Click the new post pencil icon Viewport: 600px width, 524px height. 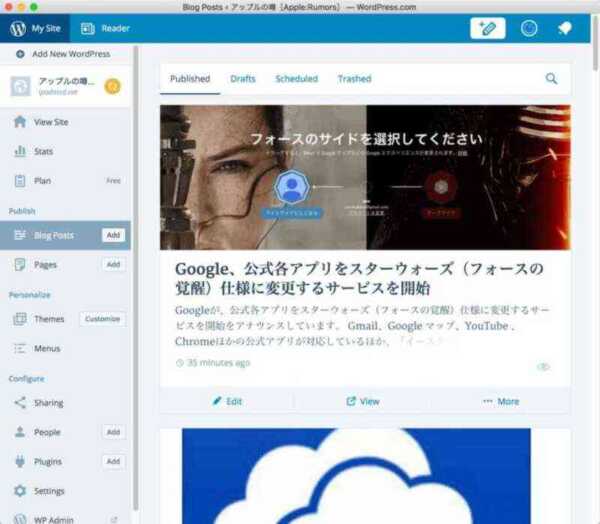click(487, 28)
